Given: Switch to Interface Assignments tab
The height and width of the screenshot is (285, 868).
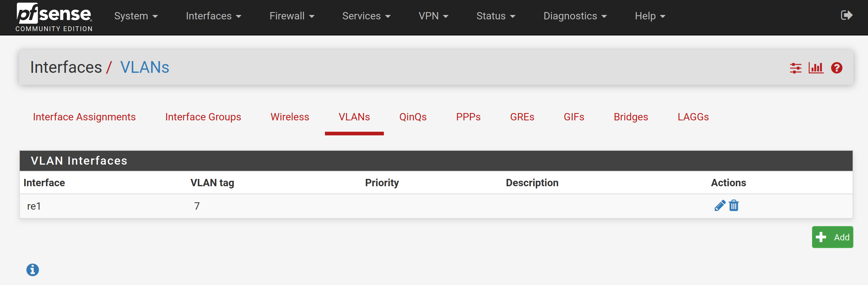Looking at the screenshot, I should [84, 117].
